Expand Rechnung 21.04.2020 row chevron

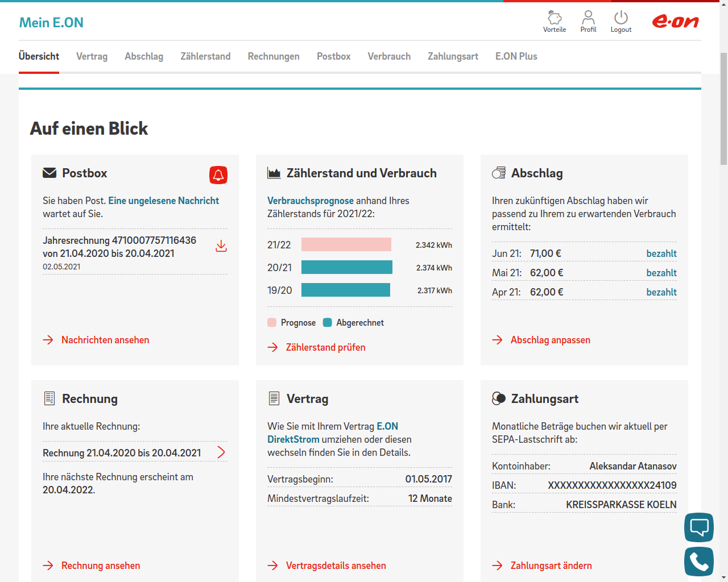tap(221, 452)
